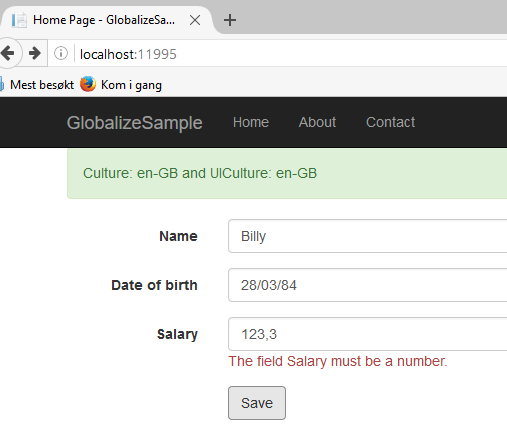Go forward using the browser forward arrow
Viewport: 507px width, 435px height.
[x=35, y=53]
